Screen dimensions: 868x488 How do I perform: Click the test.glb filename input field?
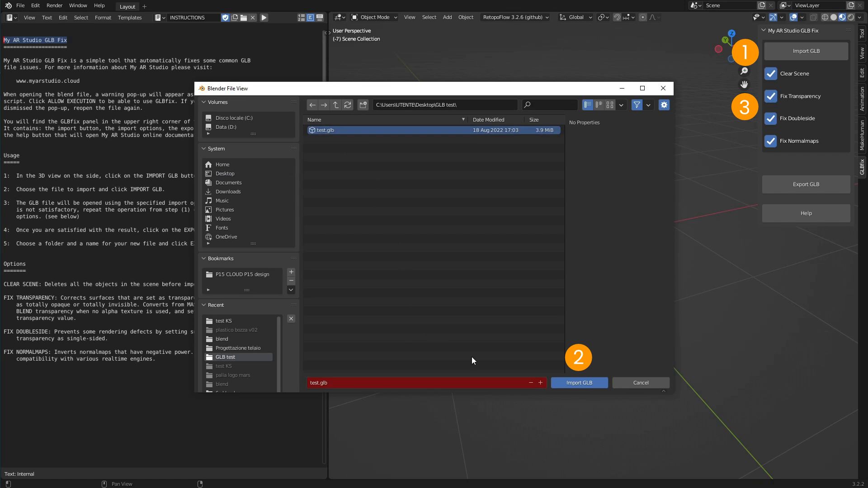[420, 382]
